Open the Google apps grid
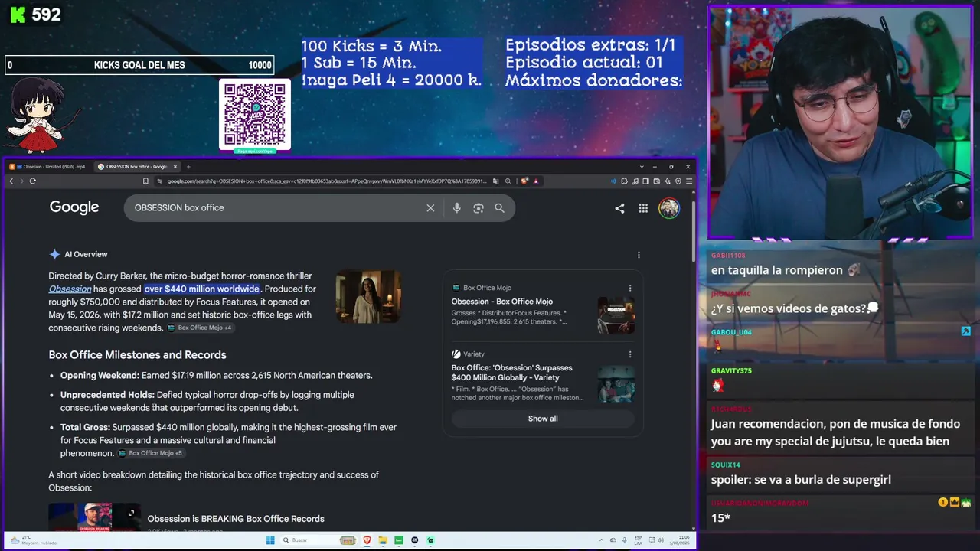The width and height of the screenshot is (980, 551). tap(643, 208)
